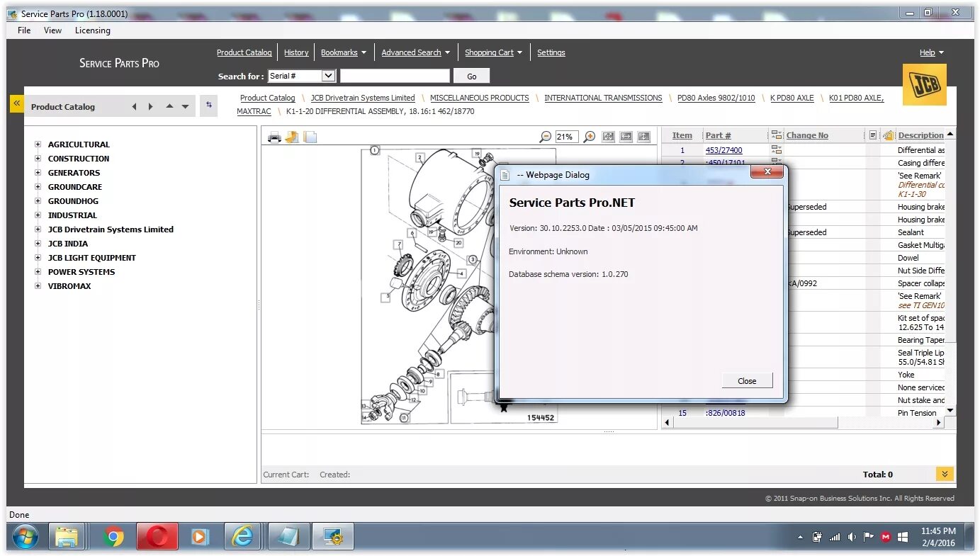This screenshot has height=556, width=980.
Task: Open the Licensing menu
Action: 93,30
